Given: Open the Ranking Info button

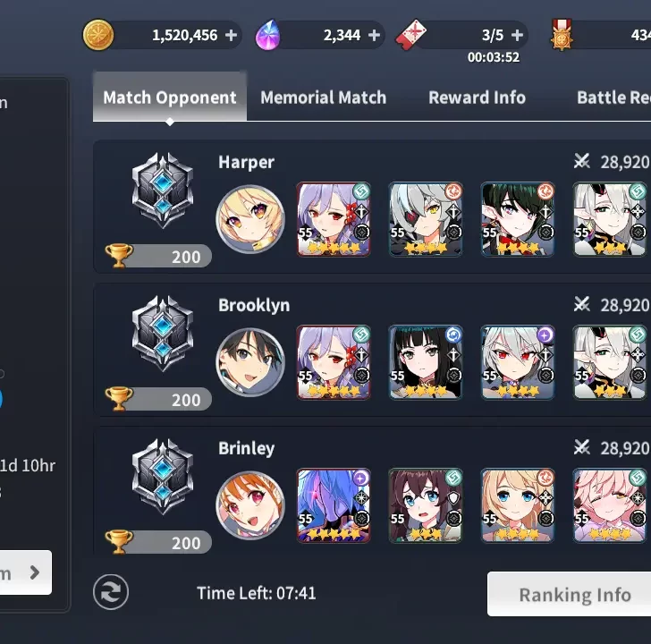Looking at the screenshot, I should pyautogui.click(x=575, y=594).
